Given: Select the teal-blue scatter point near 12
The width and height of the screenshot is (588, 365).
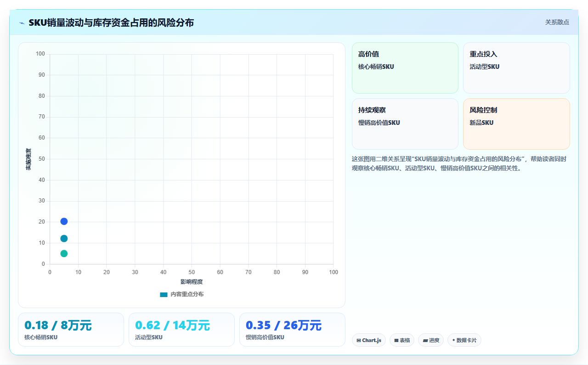Looking at the screenshot, I should click(64, 238).
